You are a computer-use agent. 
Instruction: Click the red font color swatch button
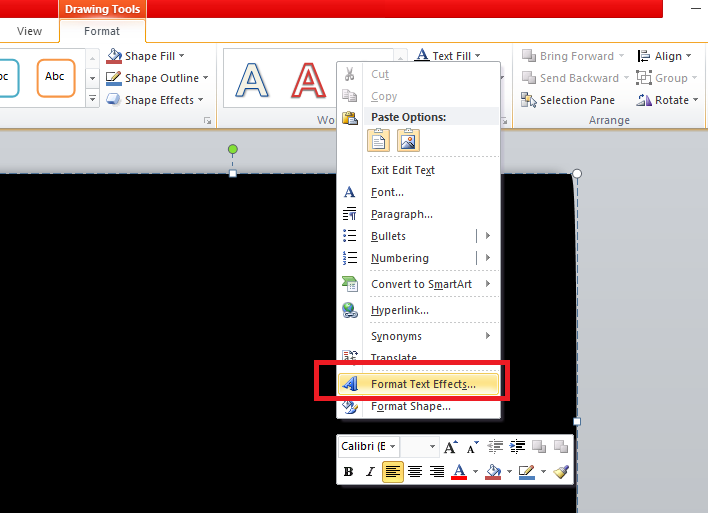click(x=460, y=472)
